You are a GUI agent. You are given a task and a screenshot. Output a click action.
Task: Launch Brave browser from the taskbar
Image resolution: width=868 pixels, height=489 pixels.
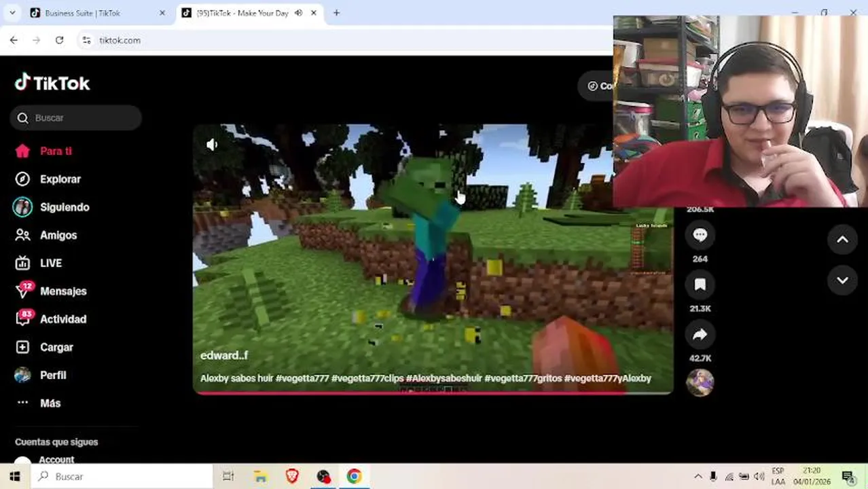292,477
